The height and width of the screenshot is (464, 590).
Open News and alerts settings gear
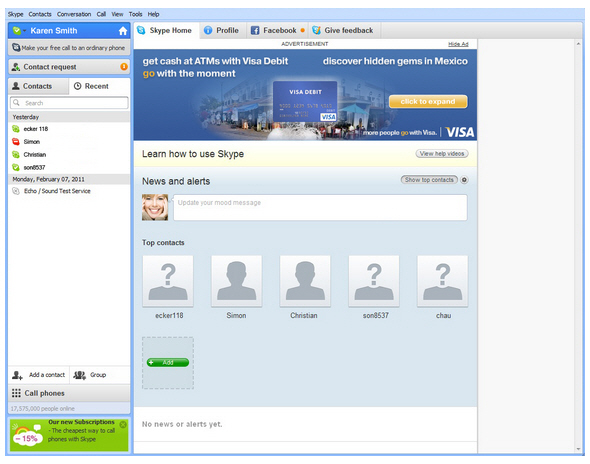point(464,180)
